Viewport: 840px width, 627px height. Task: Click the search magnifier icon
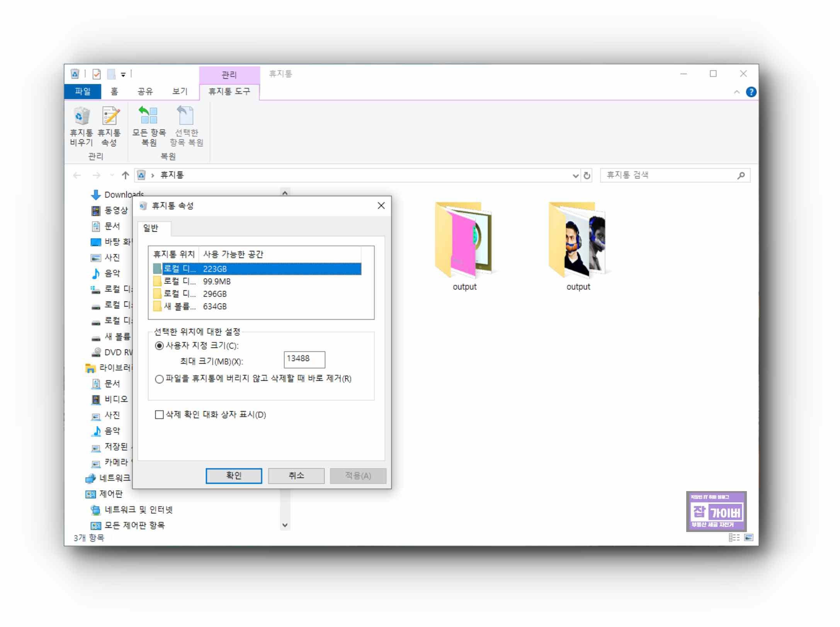click(740, 176)
